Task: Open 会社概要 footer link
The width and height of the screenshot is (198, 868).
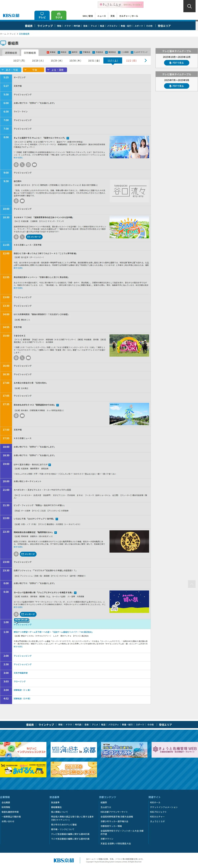Action: (6, 802)
